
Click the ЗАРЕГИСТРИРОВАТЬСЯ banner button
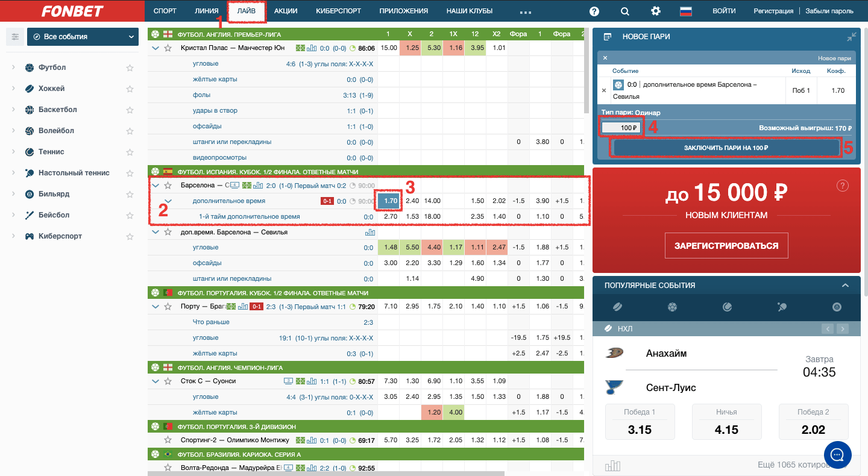[726, 246]
